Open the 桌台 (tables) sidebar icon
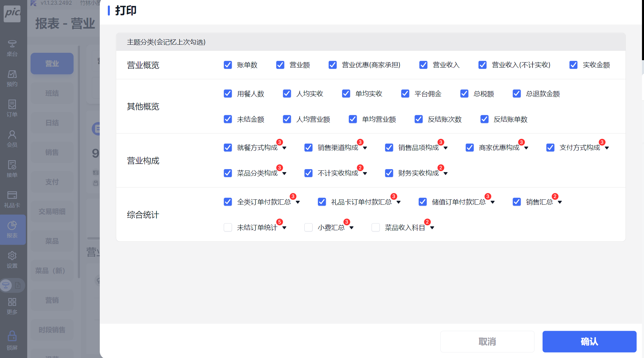The image size is (644, 358). 12,48
